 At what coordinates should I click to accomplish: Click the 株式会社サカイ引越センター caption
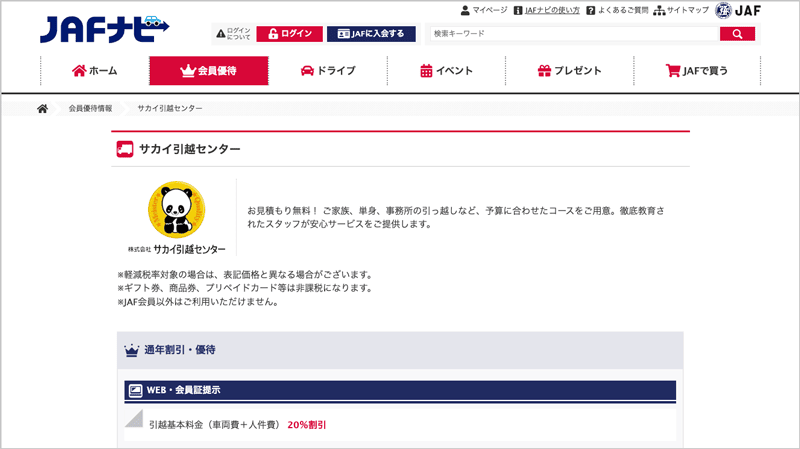pos(177,249)
